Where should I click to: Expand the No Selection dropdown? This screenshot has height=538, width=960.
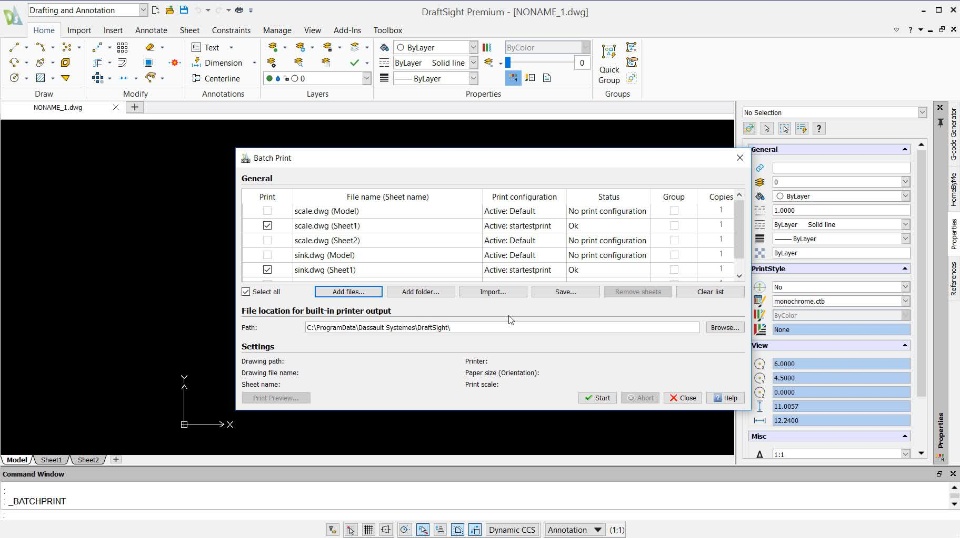coord(922,113)
